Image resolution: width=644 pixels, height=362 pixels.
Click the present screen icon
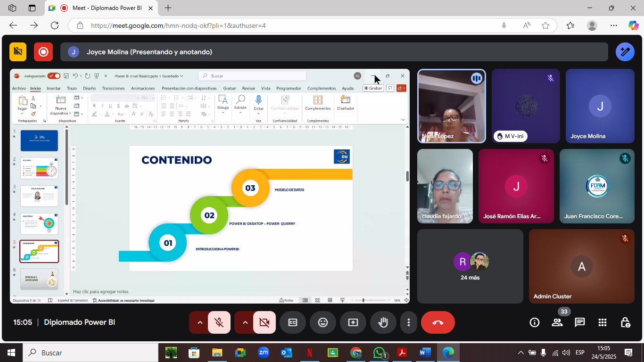pos(353,322)
